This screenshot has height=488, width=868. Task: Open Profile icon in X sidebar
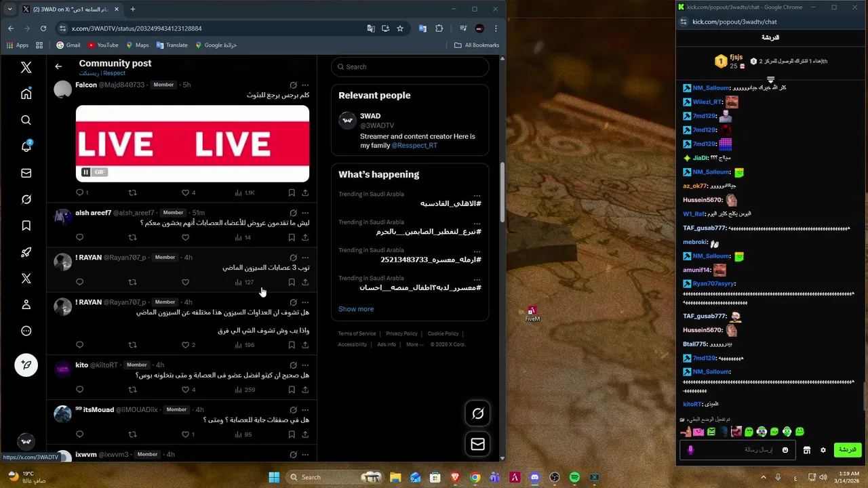[26, 305]
